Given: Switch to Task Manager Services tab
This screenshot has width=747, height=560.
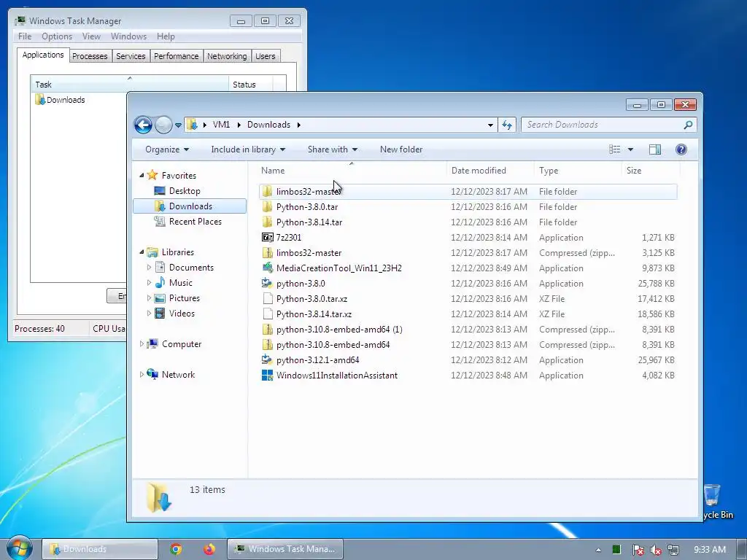Looking at the screenshot, I should pyautogui.click(x=131, y=56).
